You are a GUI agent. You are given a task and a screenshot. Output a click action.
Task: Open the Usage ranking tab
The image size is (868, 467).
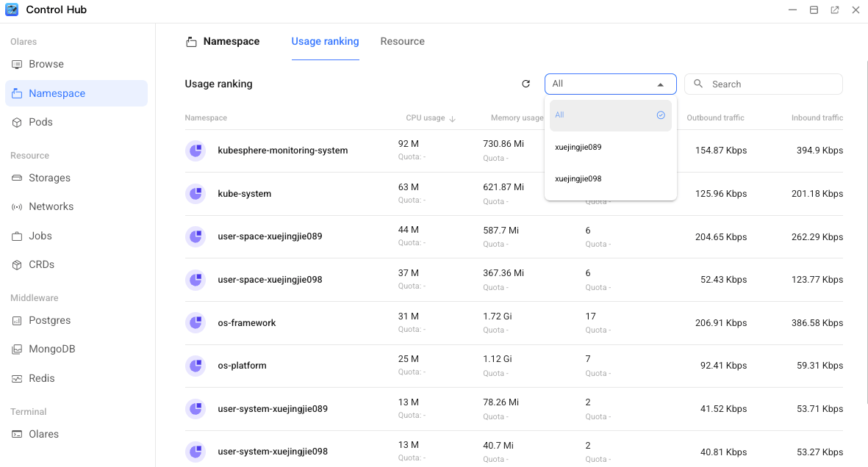tap(325, 41)
